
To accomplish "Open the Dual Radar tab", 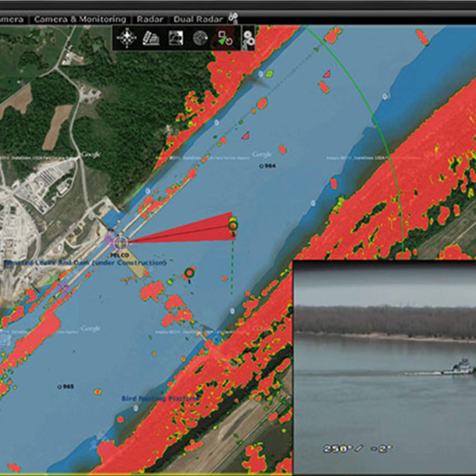I will pyautogui.click(x=198, y=20).
